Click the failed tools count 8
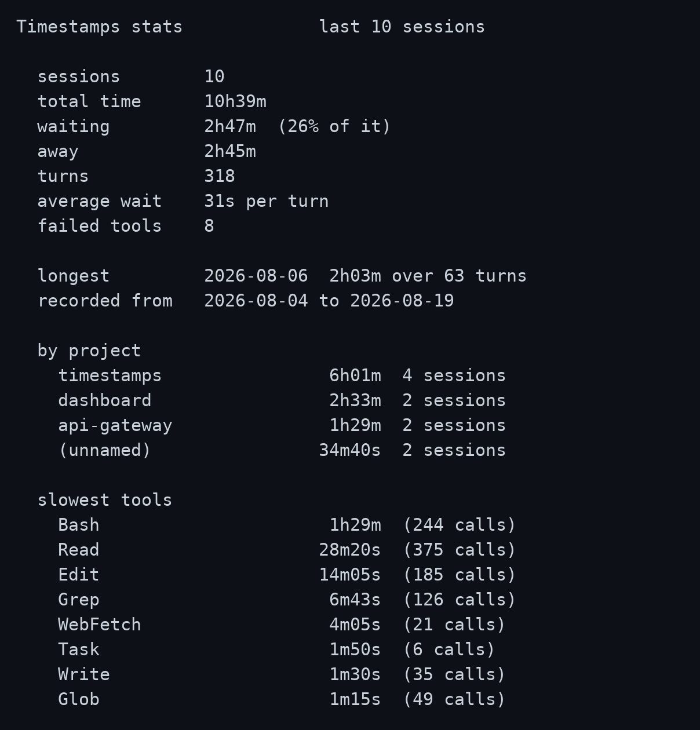 [x=209, y=227]
